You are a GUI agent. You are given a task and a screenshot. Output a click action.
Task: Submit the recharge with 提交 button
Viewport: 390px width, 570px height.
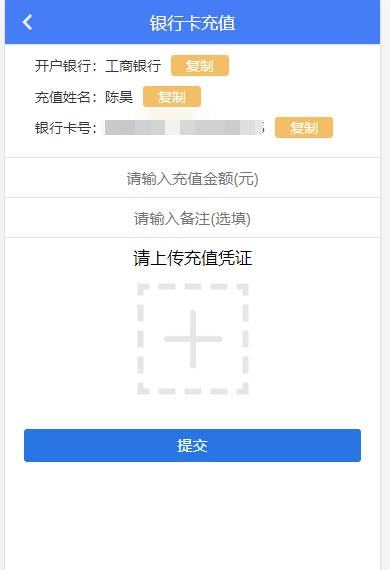(193, 445)
